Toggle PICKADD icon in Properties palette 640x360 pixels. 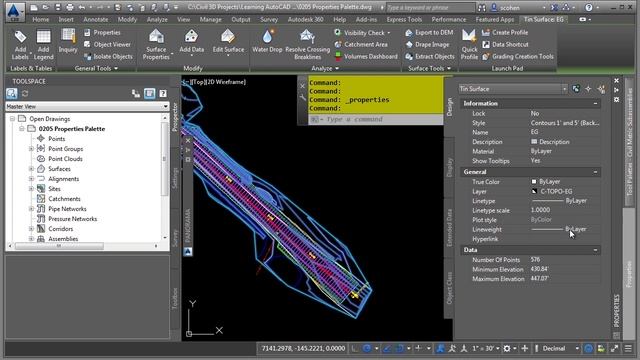click(576, 89)
